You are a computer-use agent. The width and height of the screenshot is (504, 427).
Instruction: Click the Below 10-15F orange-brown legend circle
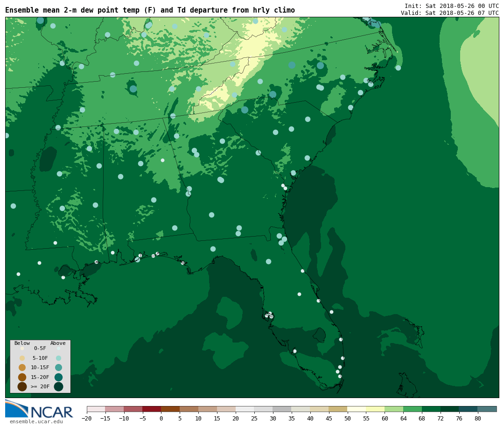22,368
